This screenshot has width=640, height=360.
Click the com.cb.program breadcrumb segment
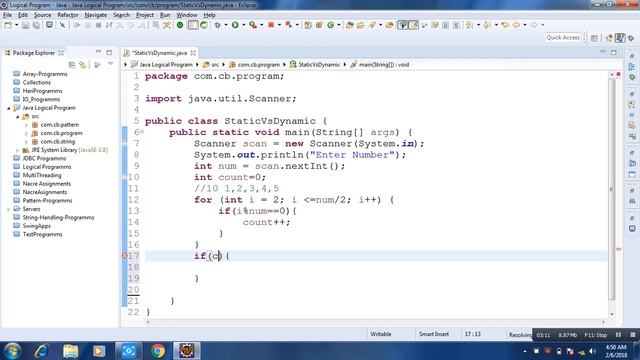pos(254,64)
